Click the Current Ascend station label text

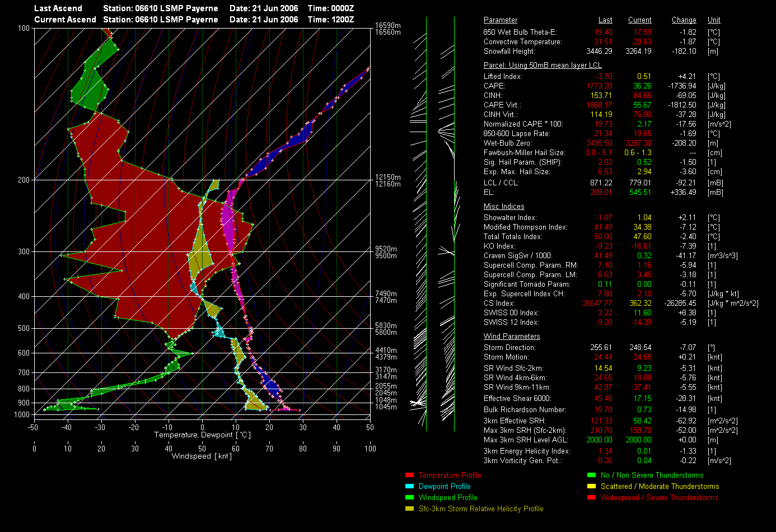65,20
